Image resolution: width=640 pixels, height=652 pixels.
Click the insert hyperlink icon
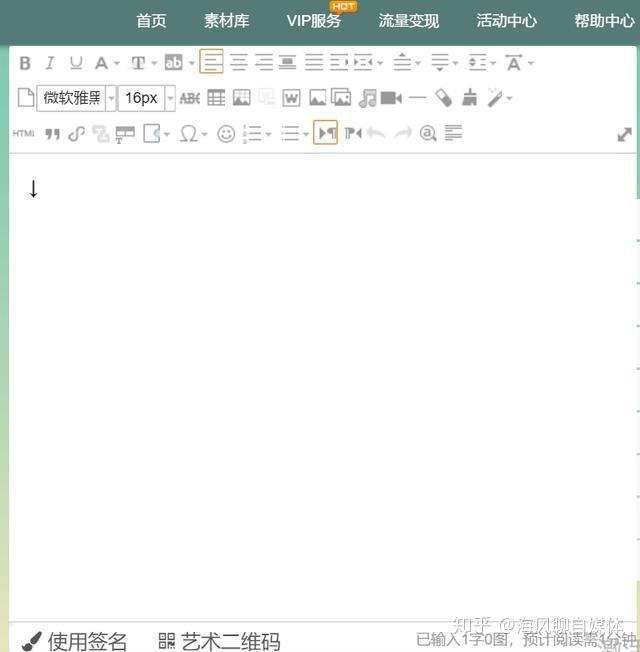pos(77,133)
